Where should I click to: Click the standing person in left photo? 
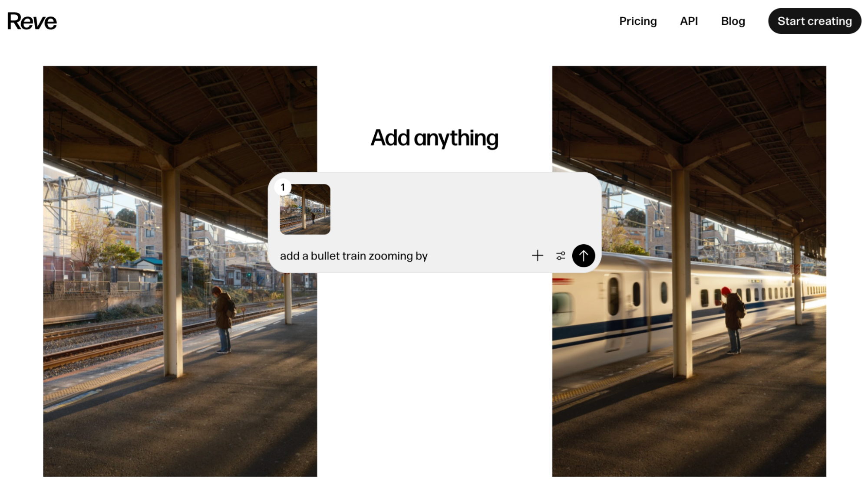223,320
